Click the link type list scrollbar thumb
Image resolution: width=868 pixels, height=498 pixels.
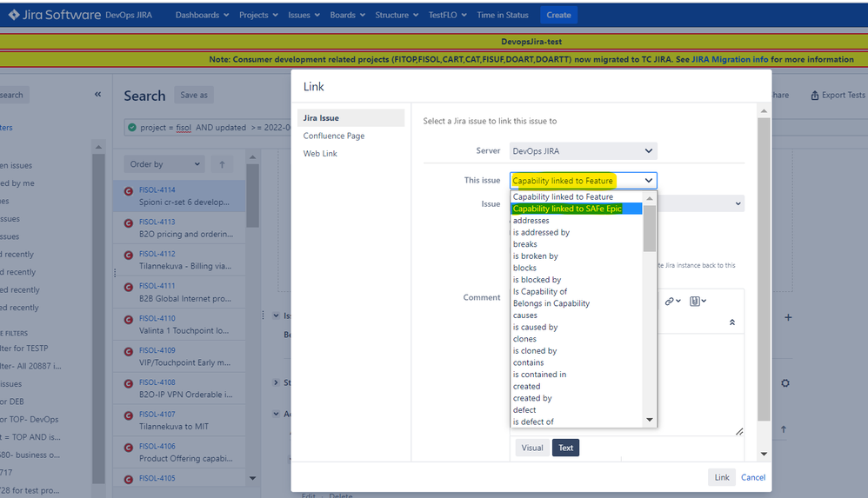650,228
